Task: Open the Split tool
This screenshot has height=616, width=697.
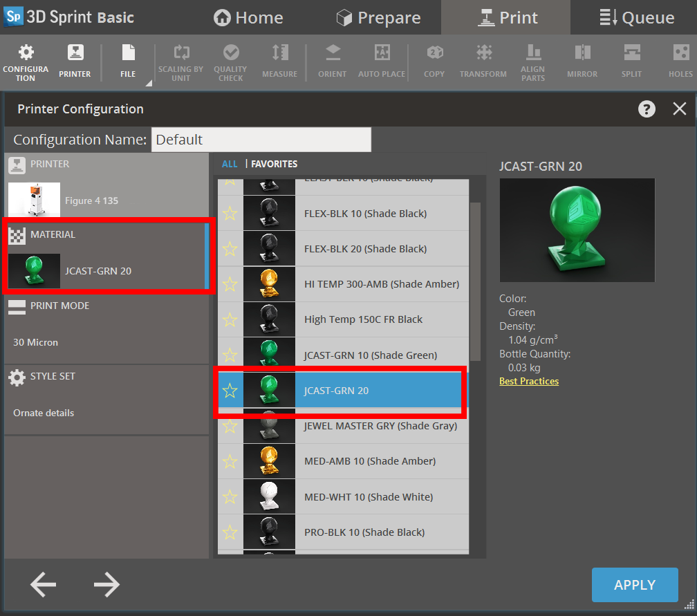Action: [631, 61]
